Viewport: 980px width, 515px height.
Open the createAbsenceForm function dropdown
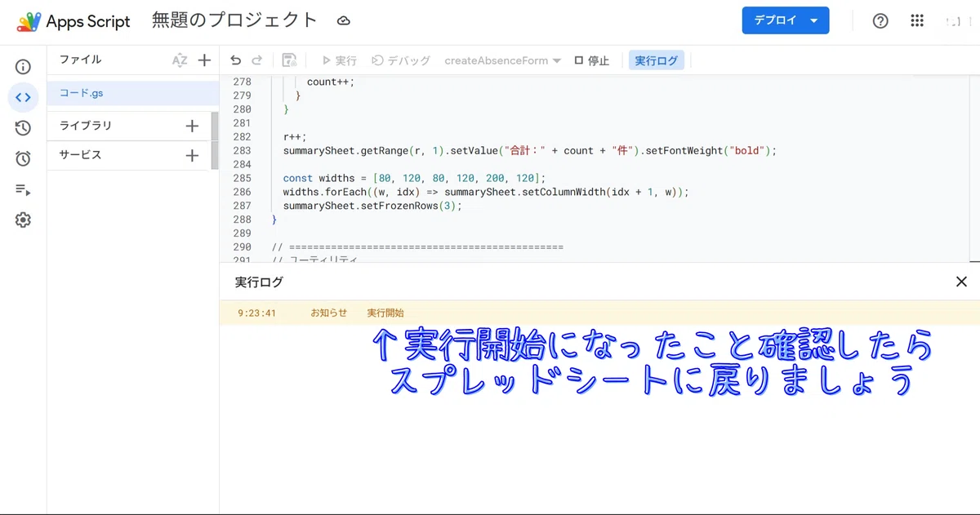click(x=502, y=60)
